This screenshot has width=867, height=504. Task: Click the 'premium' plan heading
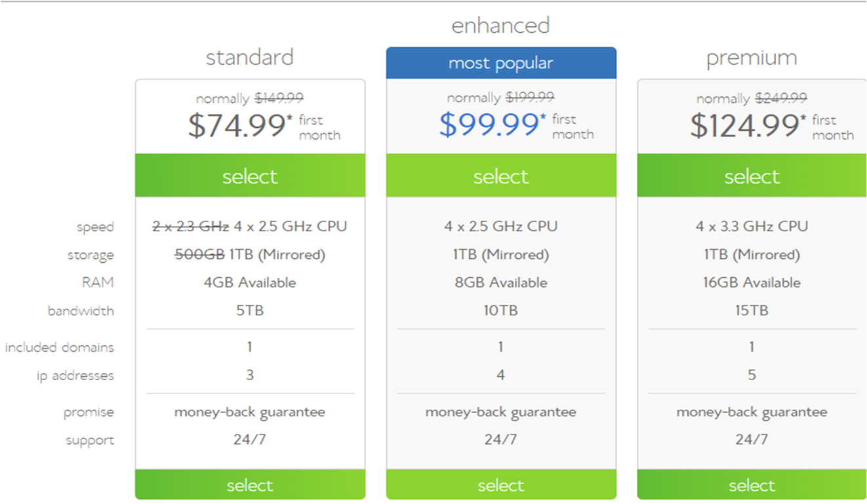(752, 58)
